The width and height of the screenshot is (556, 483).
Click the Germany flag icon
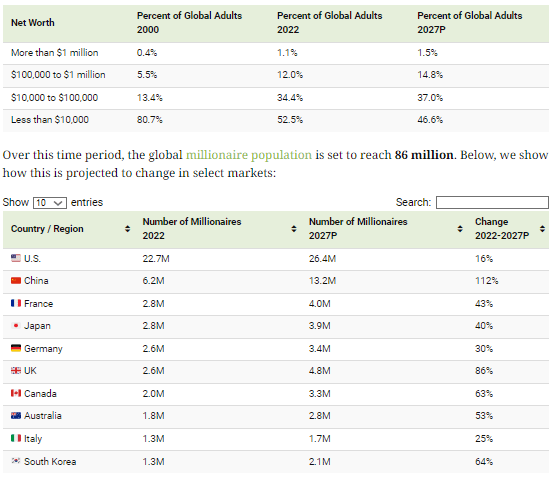coord(16,348)
